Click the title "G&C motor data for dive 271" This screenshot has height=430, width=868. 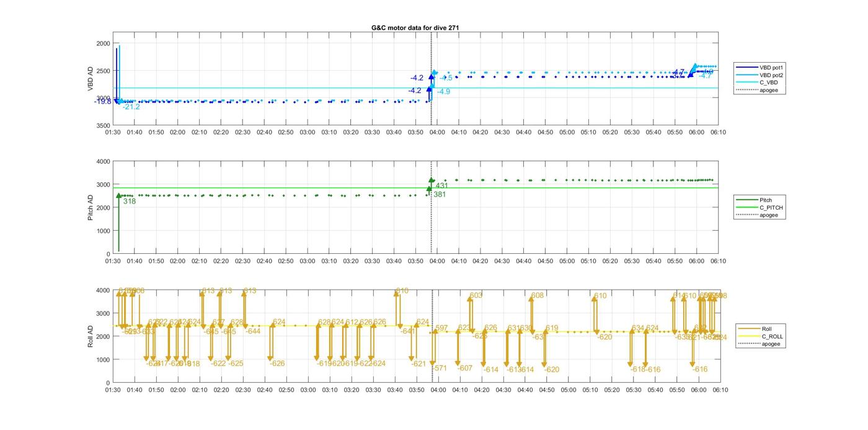(415, 27)
